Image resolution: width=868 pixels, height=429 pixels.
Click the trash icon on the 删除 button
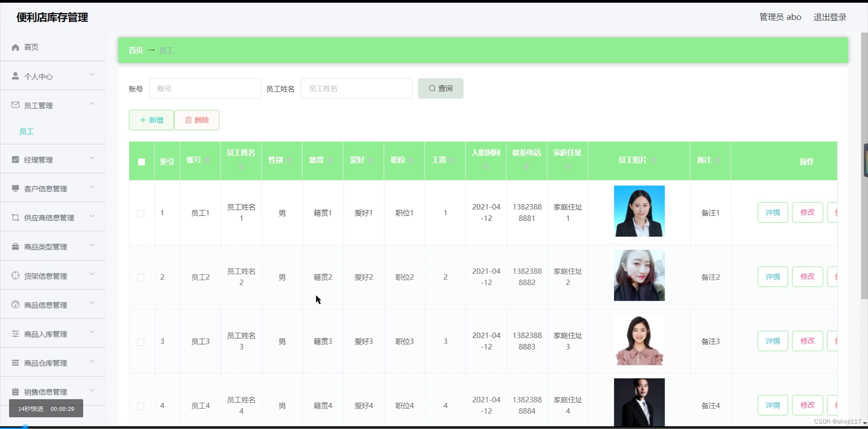pos(189,120)
